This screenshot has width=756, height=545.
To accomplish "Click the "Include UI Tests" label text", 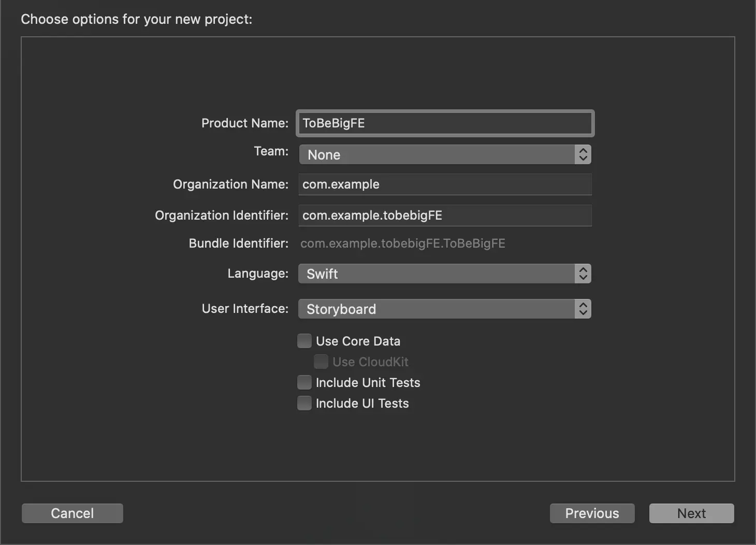I will (362, 403).
